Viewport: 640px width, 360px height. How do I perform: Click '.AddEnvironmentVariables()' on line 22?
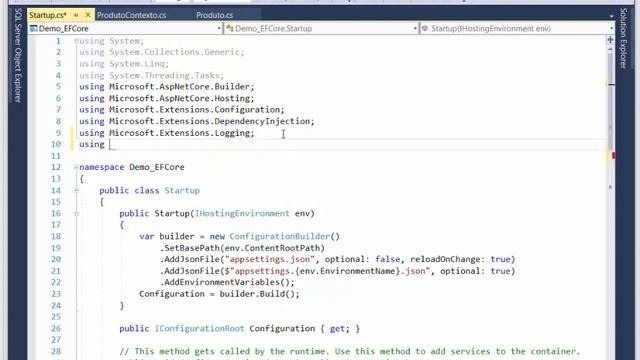point(224,282)
